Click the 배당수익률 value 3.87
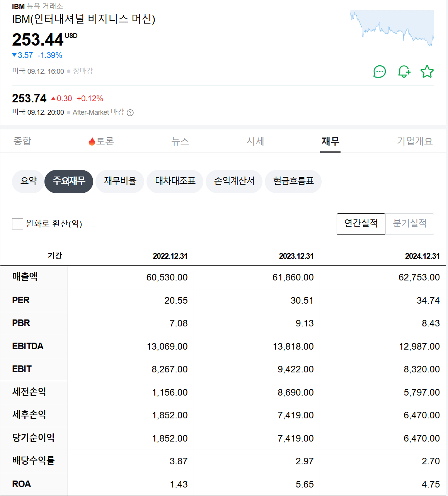This screenshot has width=448, height=496. [x=179, y=461]
